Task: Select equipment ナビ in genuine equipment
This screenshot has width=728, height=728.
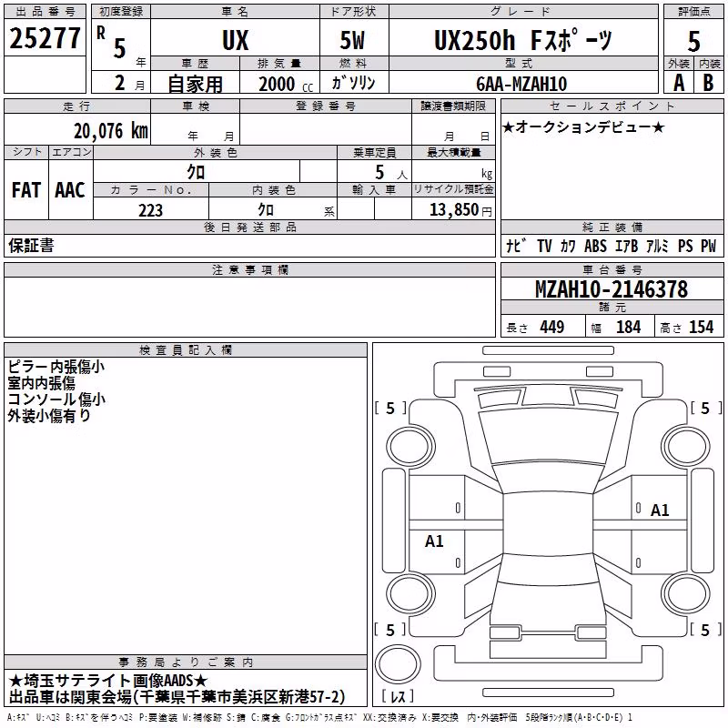Action: pyautogui.click(x=516, y=246)
